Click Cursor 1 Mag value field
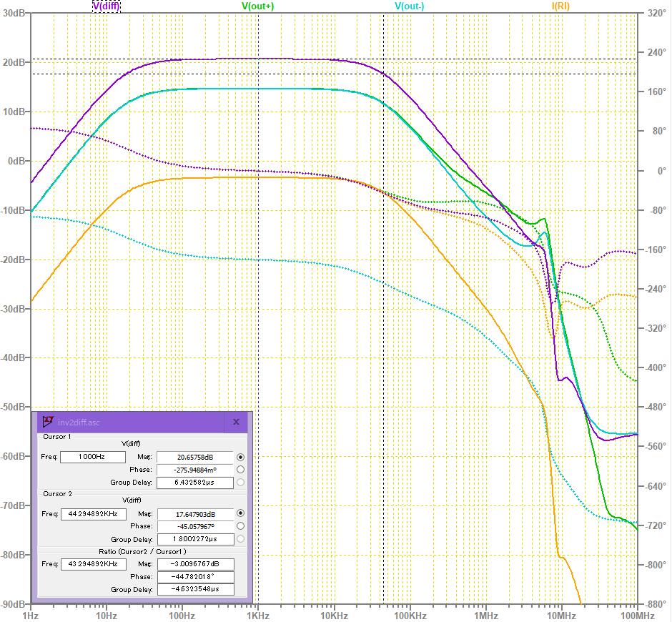 point(194,457)
